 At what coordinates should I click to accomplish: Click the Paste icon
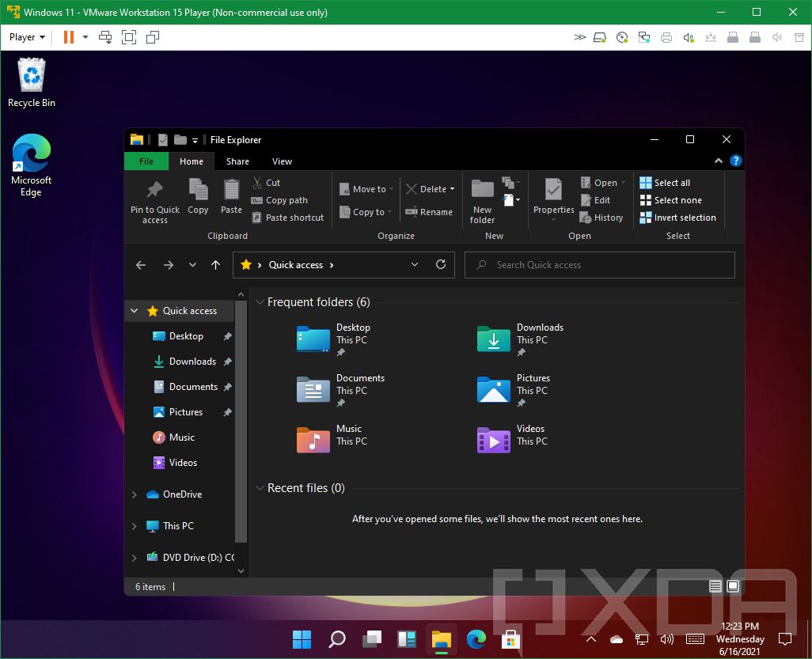tap(231, 198)
